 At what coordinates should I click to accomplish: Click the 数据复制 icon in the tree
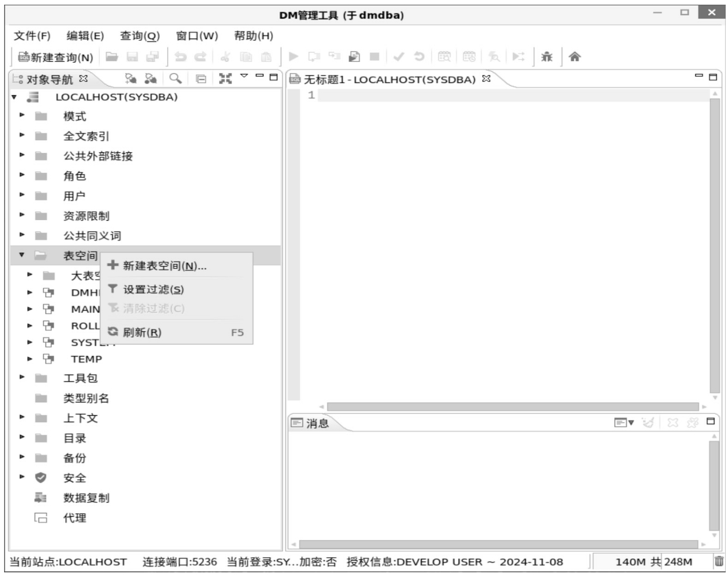[40, 498]
